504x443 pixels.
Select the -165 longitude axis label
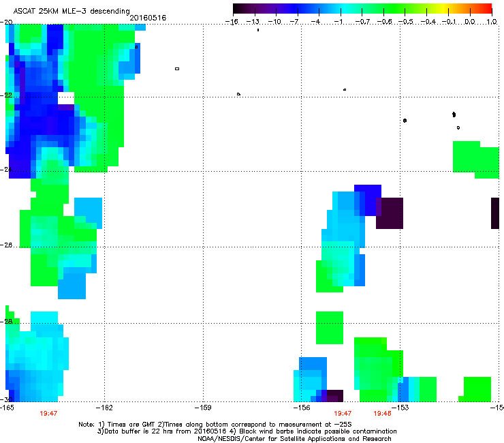tap(7, 408)
